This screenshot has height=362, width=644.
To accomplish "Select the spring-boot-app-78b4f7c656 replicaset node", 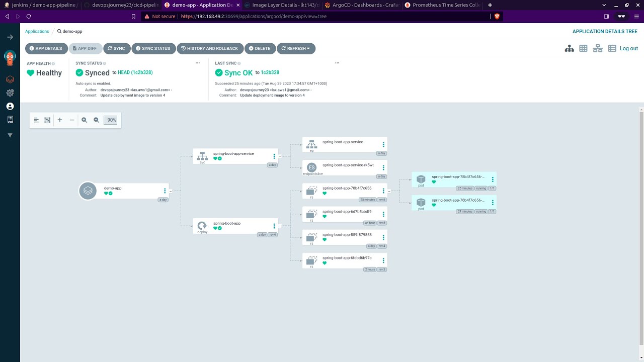I will click(x=345, y=192).
